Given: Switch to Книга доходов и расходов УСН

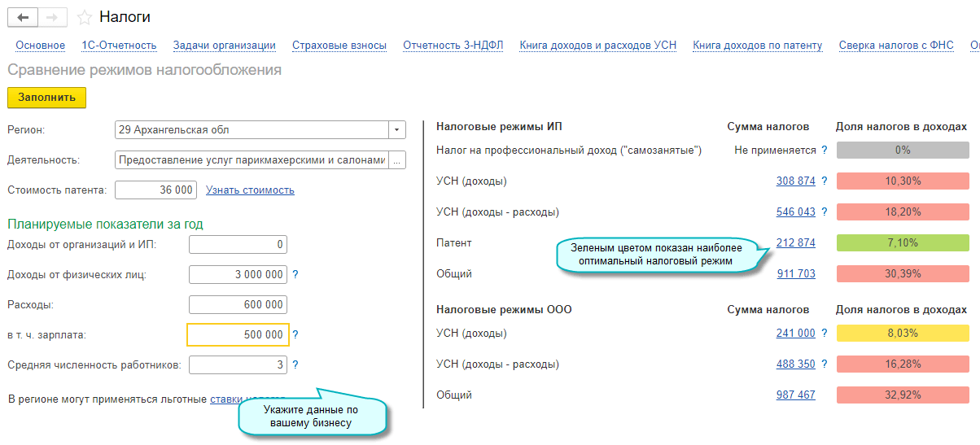Looking at the screenshot, I should [x=597, y=46].
